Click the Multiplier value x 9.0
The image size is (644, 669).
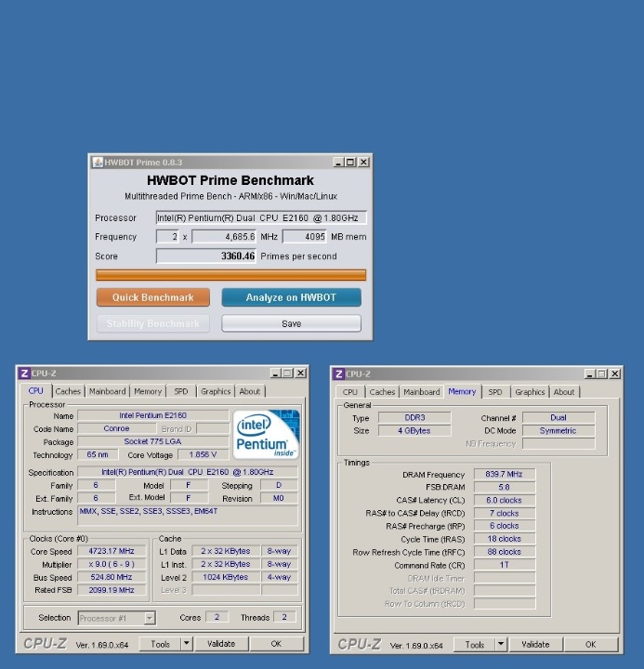click(112, 564)
